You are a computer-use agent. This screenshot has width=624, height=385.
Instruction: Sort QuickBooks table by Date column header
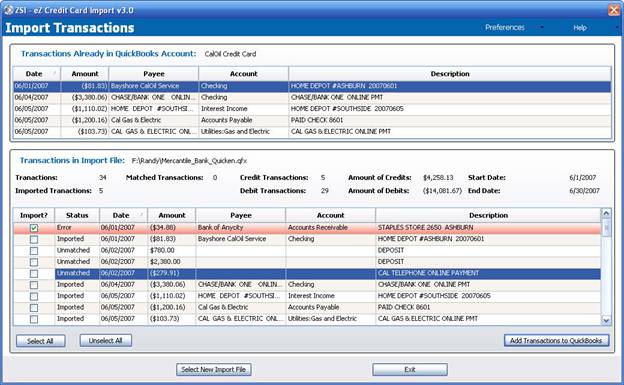pyautogui.click(x=37, y=74)
